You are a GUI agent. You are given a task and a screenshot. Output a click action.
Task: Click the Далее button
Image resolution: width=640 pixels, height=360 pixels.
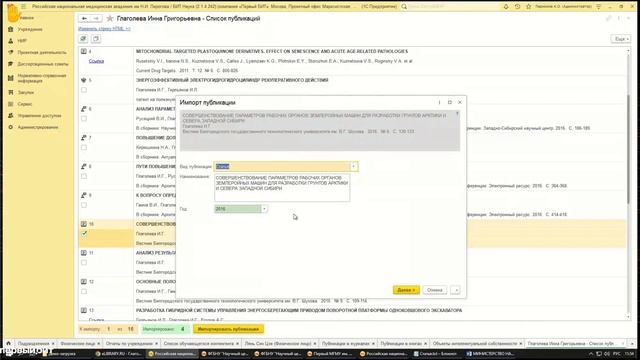click(x=406, y=290)
